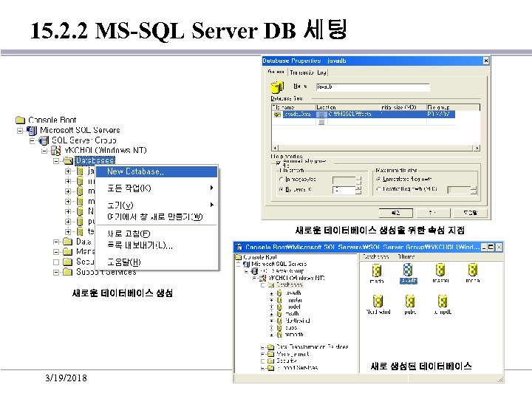Viewport: 532px width, 399px height.
Task: Select msdb database icon in right pane
Action: pyautogui.click(x=377, y=270)
